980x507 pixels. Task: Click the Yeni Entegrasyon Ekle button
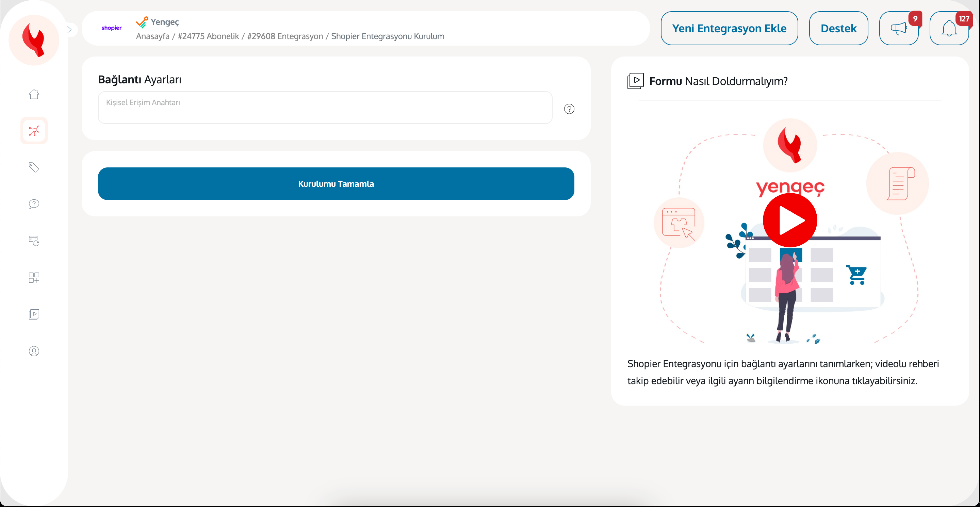(729, 29)
